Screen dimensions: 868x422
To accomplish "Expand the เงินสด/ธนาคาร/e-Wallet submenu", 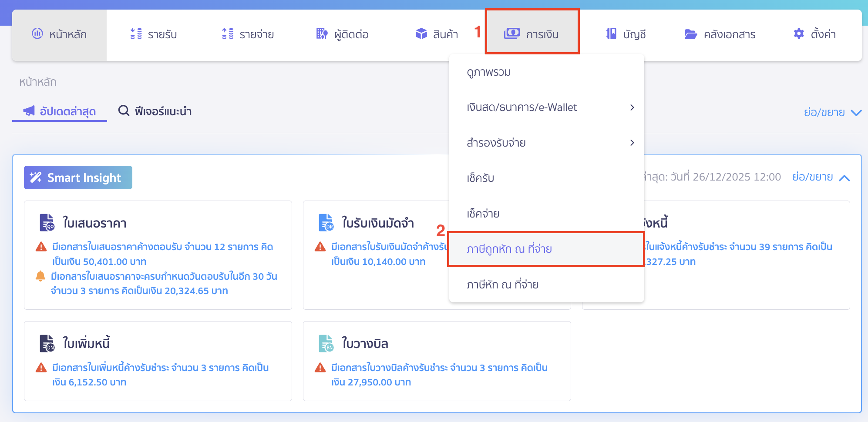I will click(632, 107).
